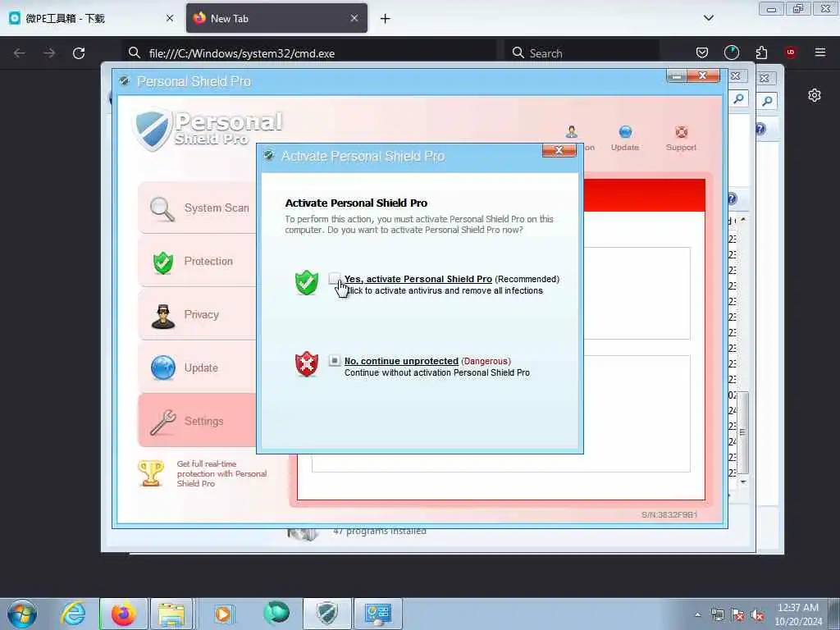Image resolution: width=840 pixels, height=630 pixels.
Task: Open the Firefox hamburger menu
Action: [820, 52]
